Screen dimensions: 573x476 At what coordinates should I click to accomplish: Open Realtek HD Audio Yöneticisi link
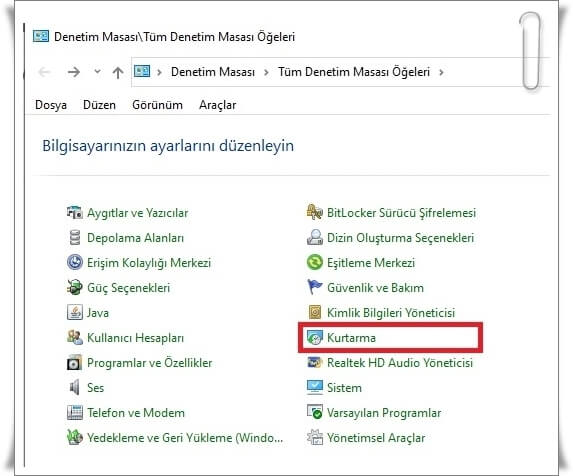pyautogui.click(x=400, y=363)
